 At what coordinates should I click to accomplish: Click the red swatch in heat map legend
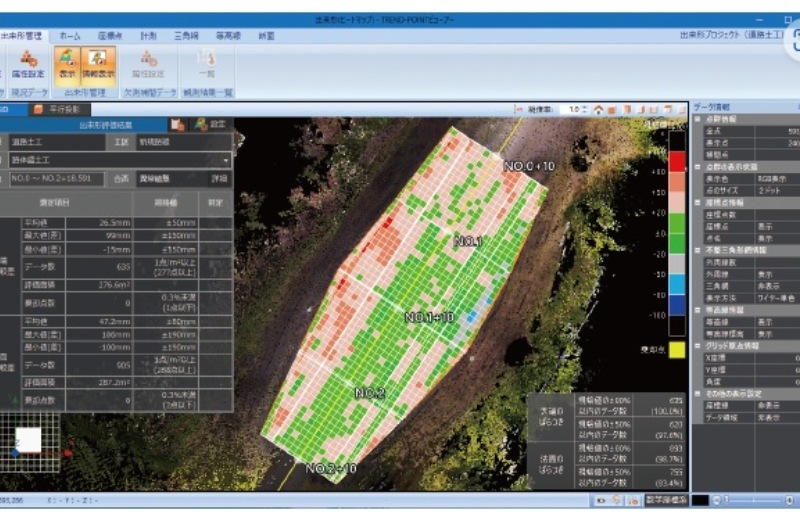click(x=677, y=162)
